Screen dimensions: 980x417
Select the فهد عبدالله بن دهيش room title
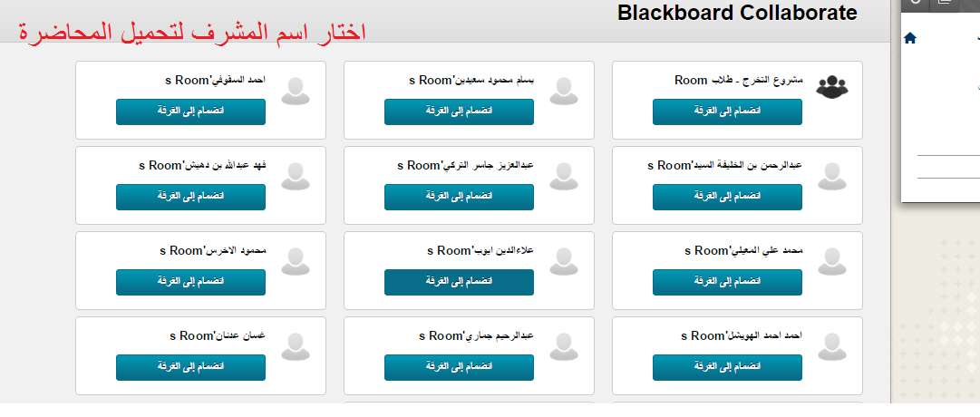tap(202, 165)
